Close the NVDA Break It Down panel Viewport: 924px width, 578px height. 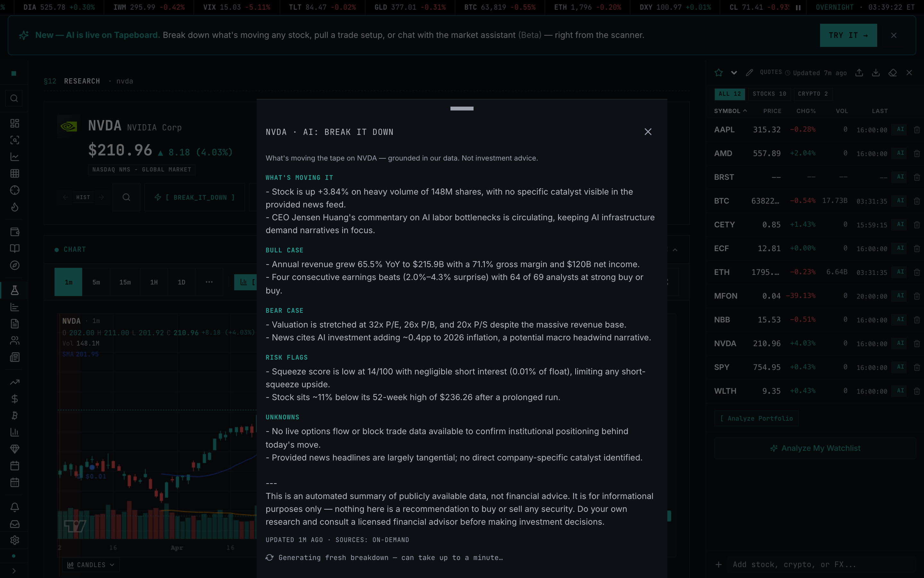pos(648,132)
